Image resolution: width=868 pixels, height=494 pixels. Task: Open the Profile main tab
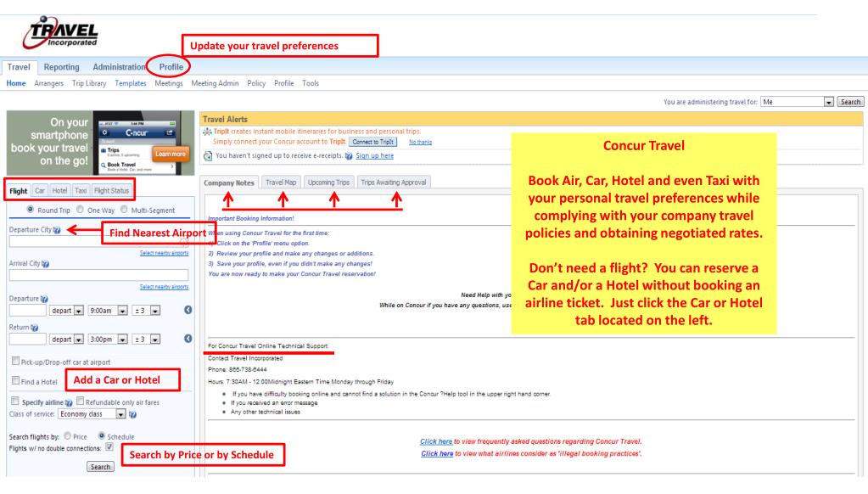tap(171, 67)
